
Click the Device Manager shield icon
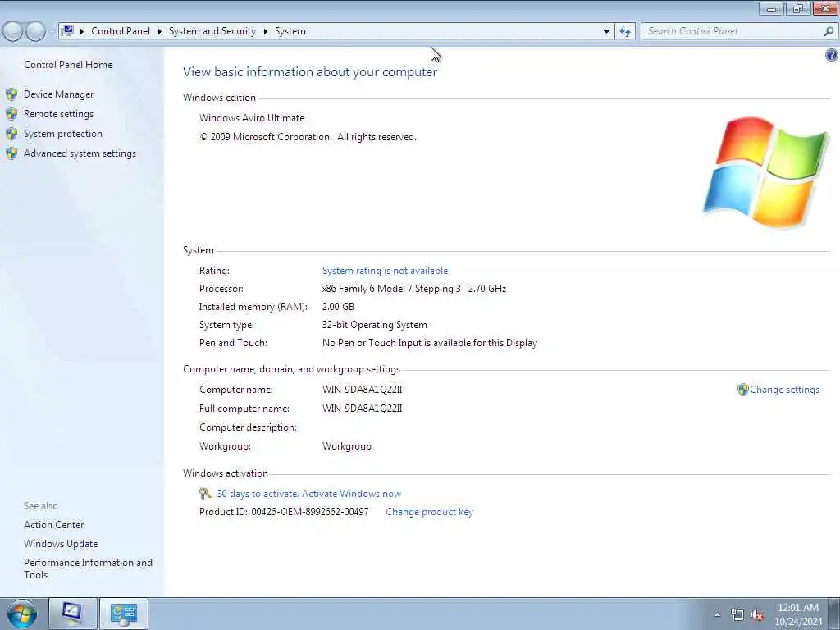pos(11,94)
